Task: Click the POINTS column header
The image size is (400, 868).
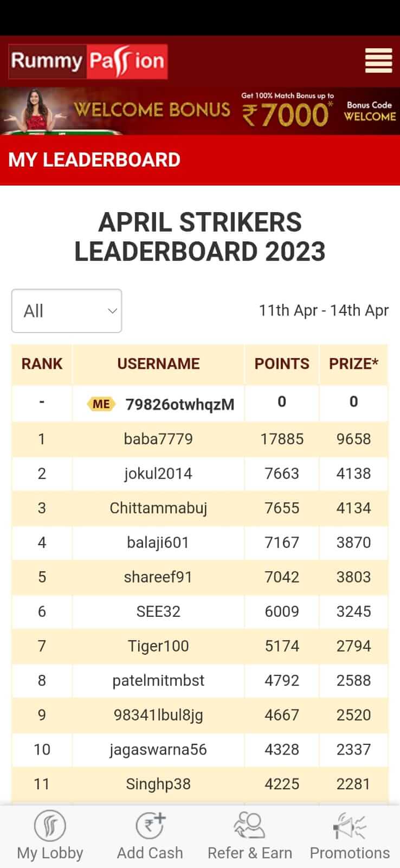Action: click(282, 364)
